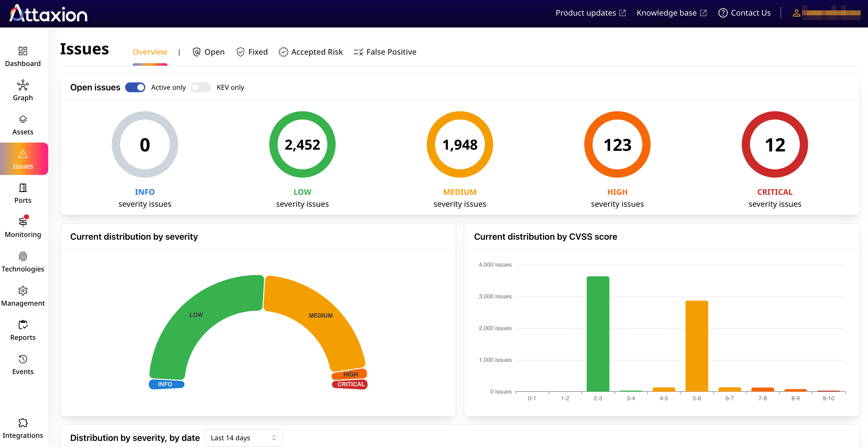This screenshot has height=447, width=868.
Task: Expand the Last 14 days dropdown
Action: [x=243, y=438]
